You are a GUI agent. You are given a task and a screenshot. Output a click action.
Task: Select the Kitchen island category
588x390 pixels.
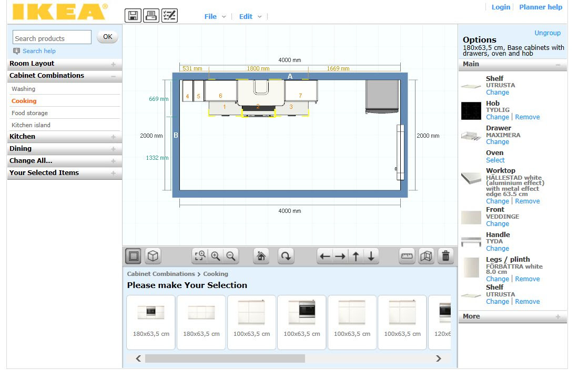[31, 125]
